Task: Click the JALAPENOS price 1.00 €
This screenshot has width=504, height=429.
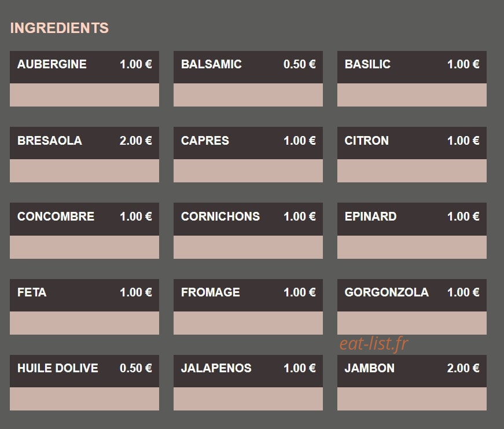Action: 299,368
